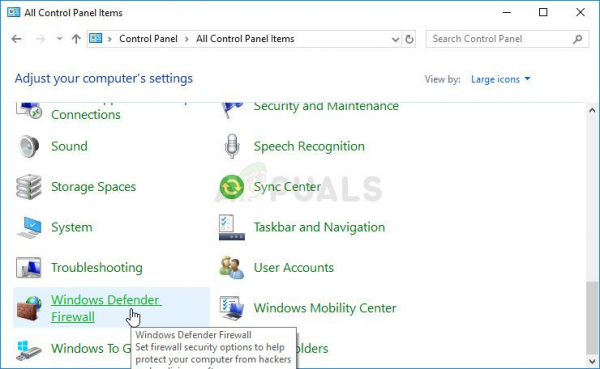Expand the View by Large icons dropdown

pyautogui.click(x=501, y=79)
